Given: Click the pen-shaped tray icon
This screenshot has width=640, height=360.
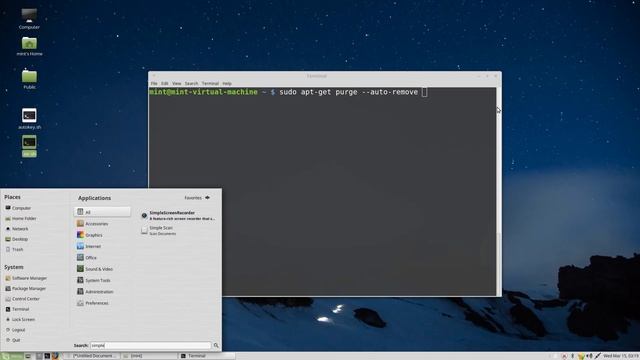Looking at the screenshot, I should (x=598, y=356).
